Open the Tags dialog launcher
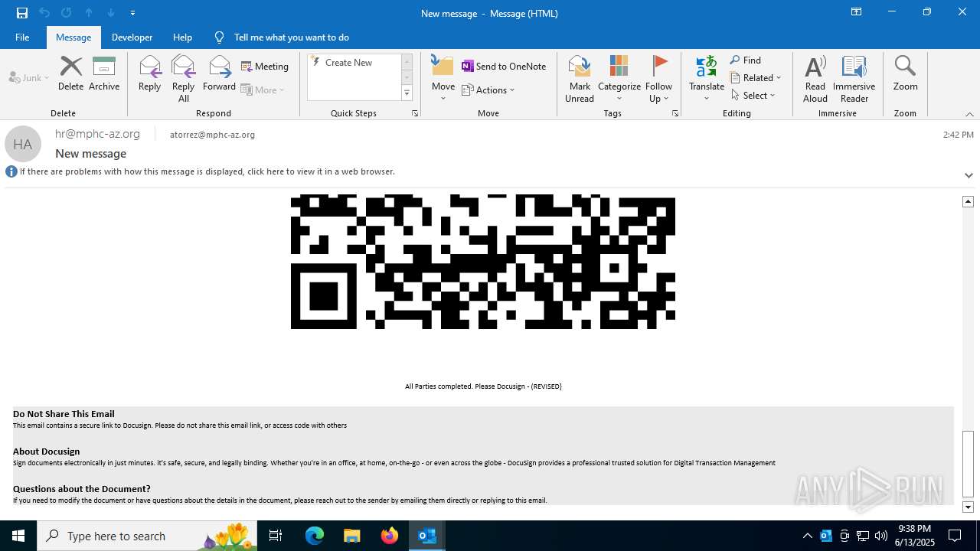This screenshot has height=551, width=980. (x=675, y=113)
